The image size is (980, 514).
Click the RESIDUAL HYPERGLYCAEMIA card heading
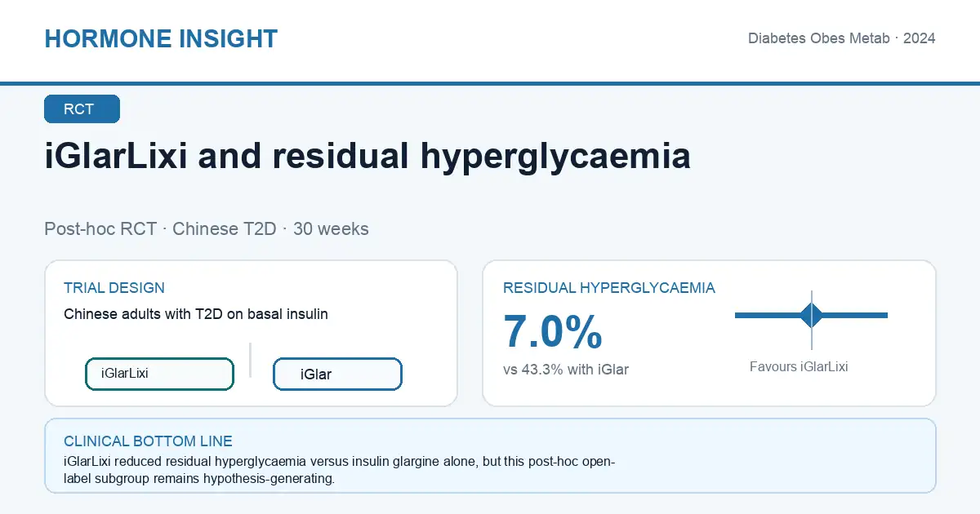click(x=609, y=288)
